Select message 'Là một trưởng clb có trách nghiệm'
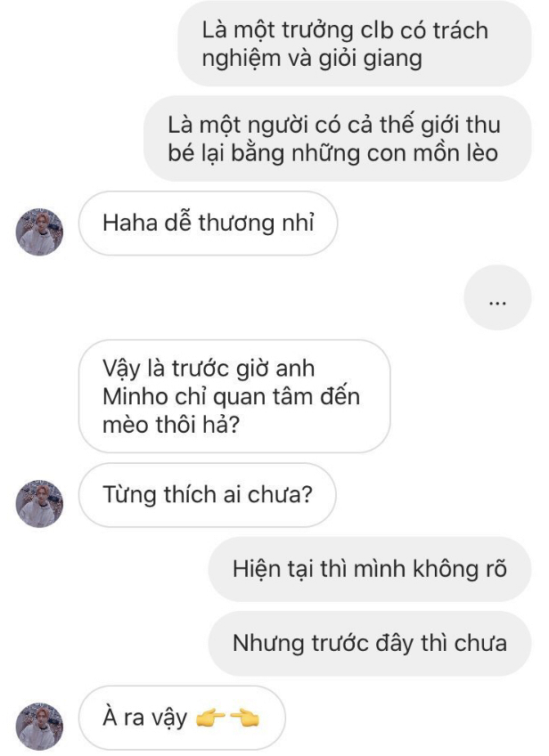 coord(355,45)
